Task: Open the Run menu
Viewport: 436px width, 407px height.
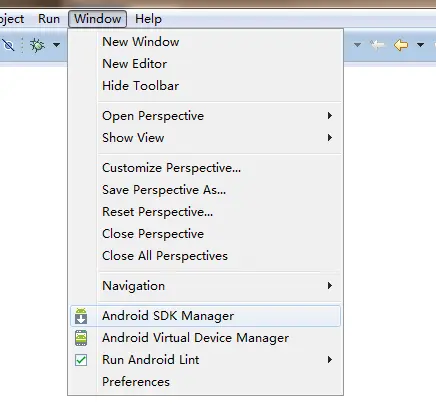Action: [x=49, y=19]
